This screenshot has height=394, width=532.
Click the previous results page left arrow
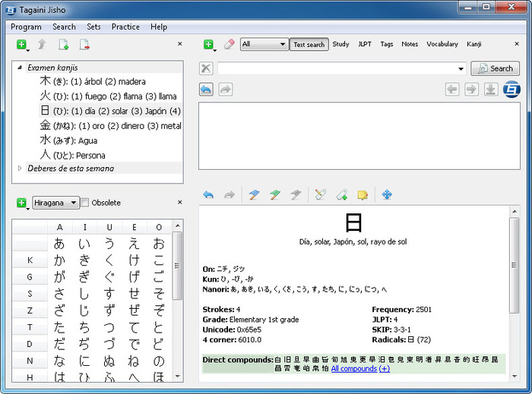pos(452,90)
